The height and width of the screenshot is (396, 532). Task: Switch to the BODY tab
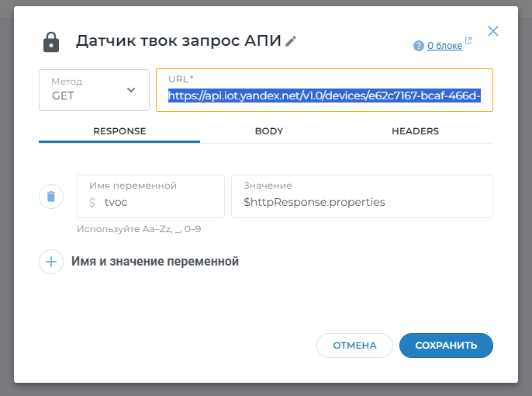click(x=269, y=131)
